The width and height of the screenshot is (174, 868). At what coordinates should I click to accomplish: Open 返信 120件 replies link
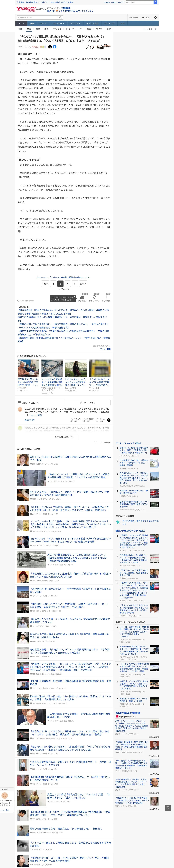(29, 420)
